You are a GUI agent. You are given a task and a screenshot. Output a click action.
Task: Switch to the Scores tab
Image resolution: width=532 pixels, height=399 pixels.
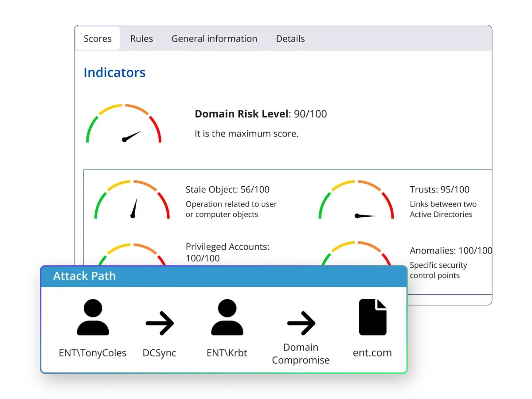click(x=98, y=39)
